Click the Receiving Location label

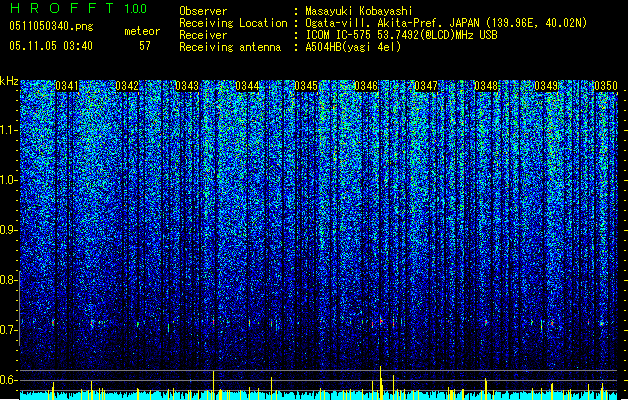[x=233, y=23]
